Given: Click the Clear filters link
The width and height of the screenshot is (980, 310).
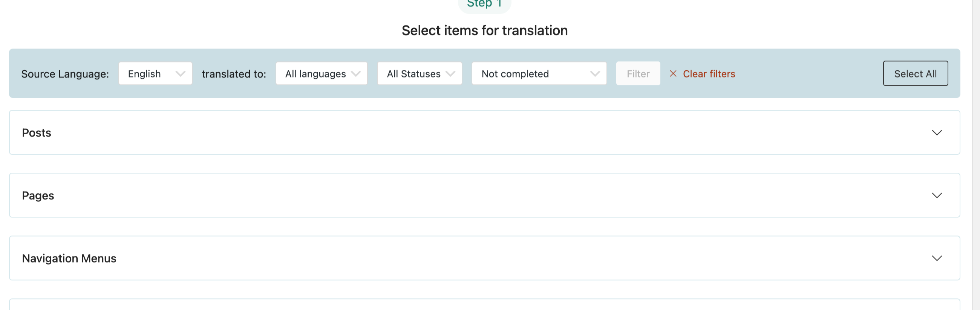Looking at the screenshot, I should tap(708, 74).
